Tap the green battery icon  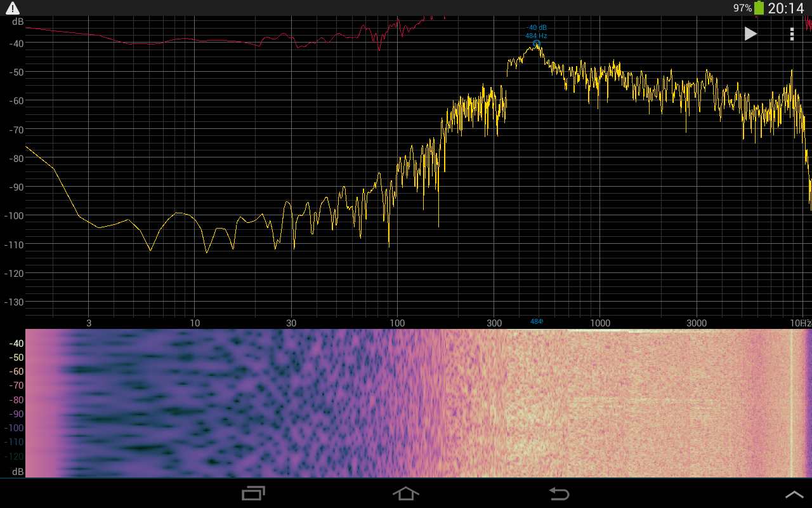[759, 8]
